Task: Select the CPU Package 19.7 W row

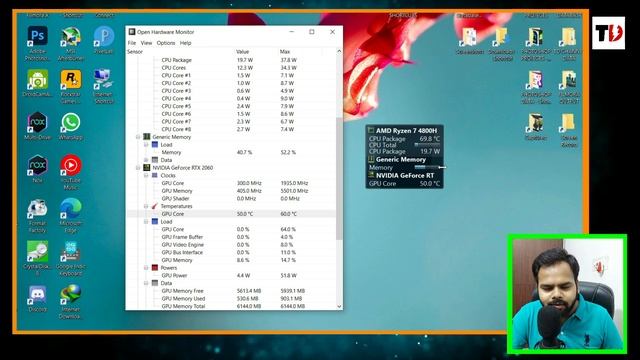Action: click(231, 60)
